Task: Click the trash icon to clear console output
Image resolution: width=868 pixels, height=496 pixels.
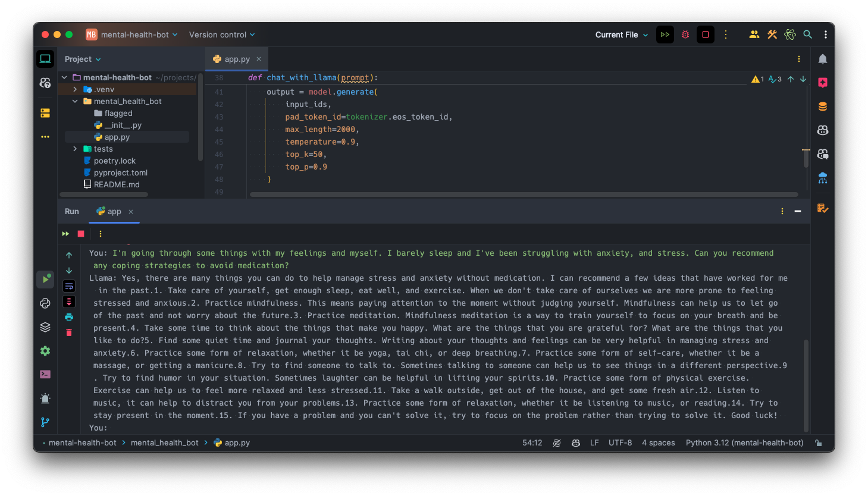Action: [x=69, y=332]
